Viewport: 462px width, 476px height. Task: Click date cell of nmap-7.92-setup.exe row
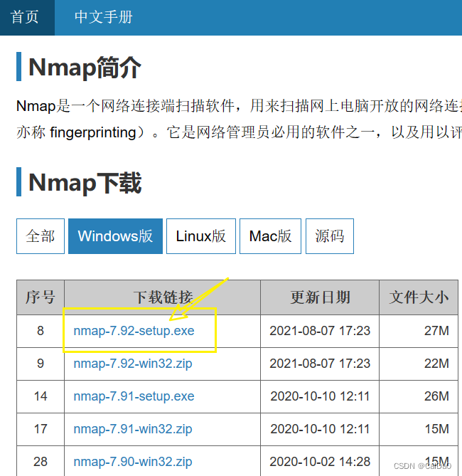[320, 331]
